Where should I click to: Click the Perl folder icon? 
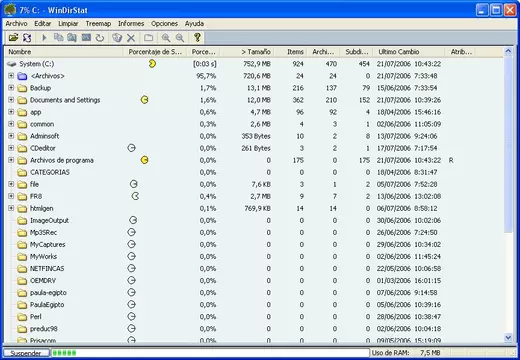point(22,317)
